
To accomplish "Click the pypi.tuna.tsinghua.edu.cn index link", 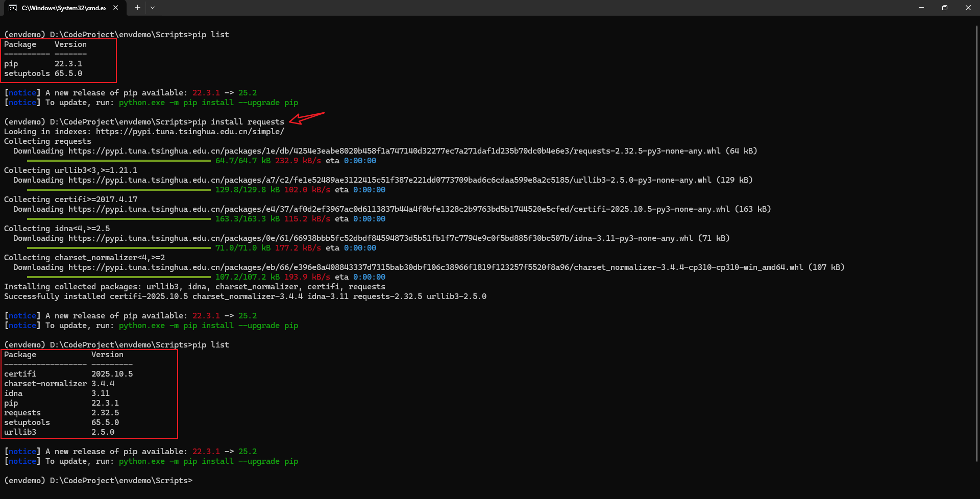I will pyautogui.click(x=189, y=131).
